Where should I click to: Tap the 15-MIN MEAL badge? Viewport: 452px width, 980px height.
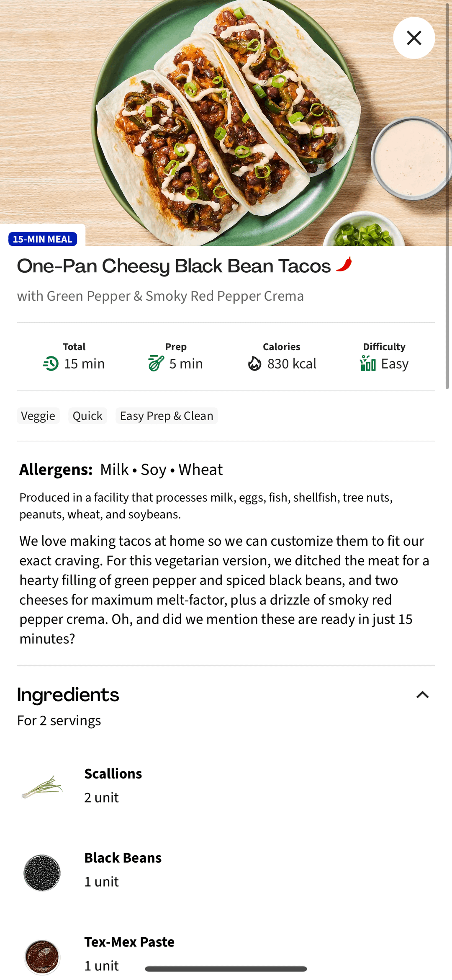[43, 239]
